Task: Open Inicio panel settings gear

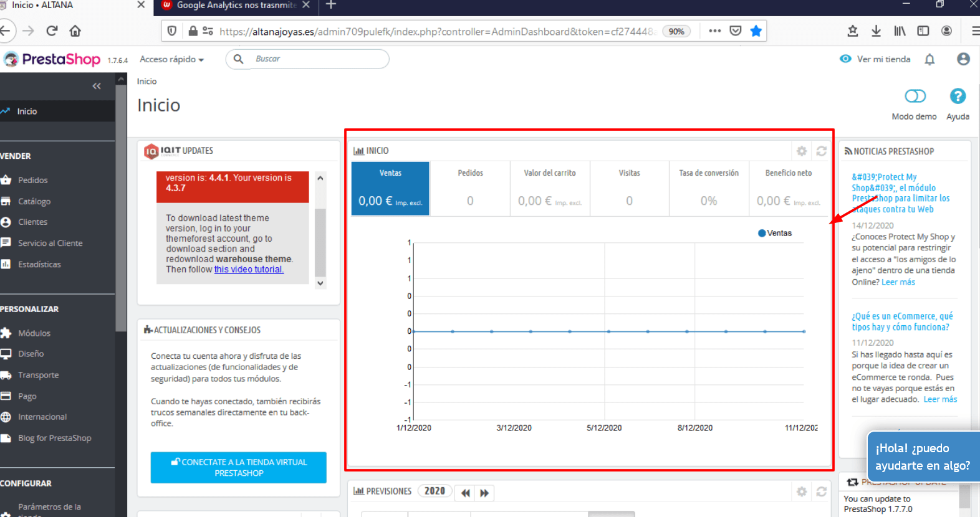Action: (802, 151)
